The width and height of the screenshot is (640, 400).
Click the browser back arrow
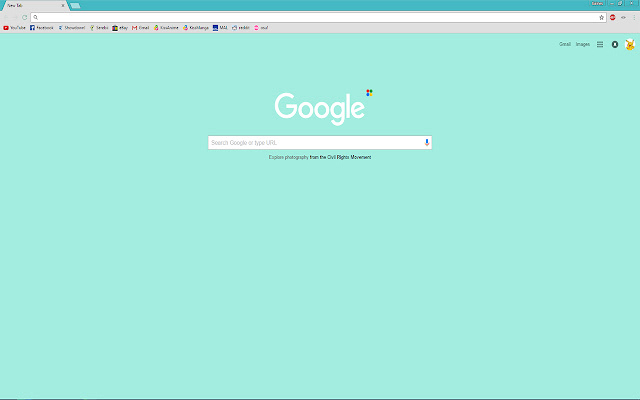pyautogui.click(x=6, y=18)
